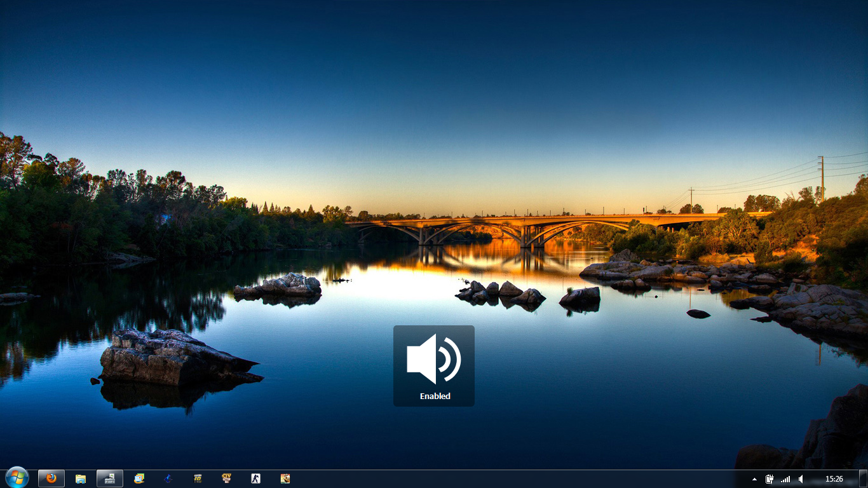Open the battery power status tray icon
Screen dimensions: 868x488
770,479
